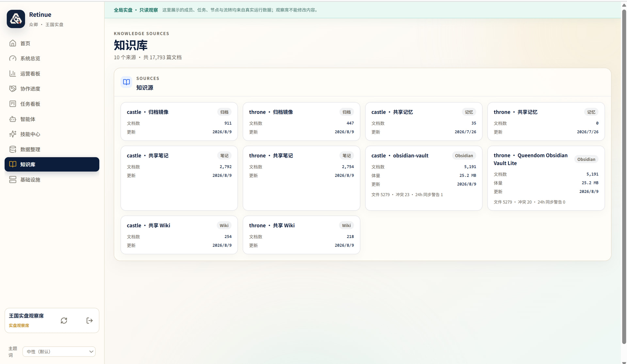Click the handshake icon beside 协作进度

pyautogui.click(x=13, y=89)
